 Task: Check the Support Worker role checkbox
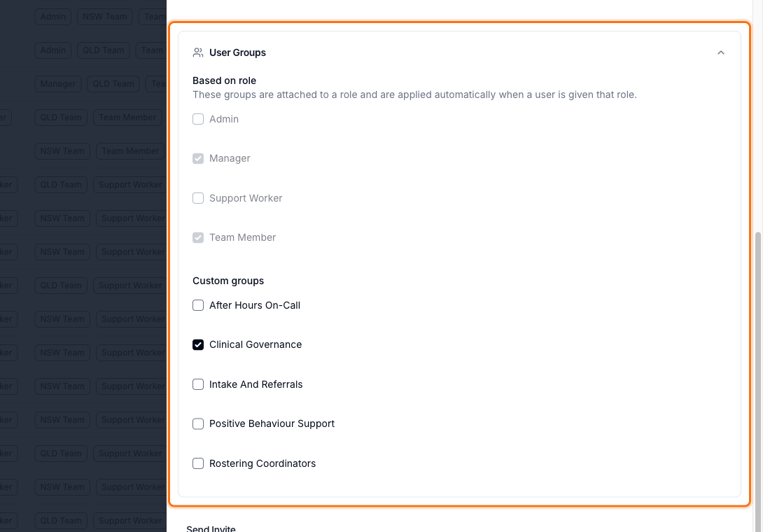[x=198, y=198]
